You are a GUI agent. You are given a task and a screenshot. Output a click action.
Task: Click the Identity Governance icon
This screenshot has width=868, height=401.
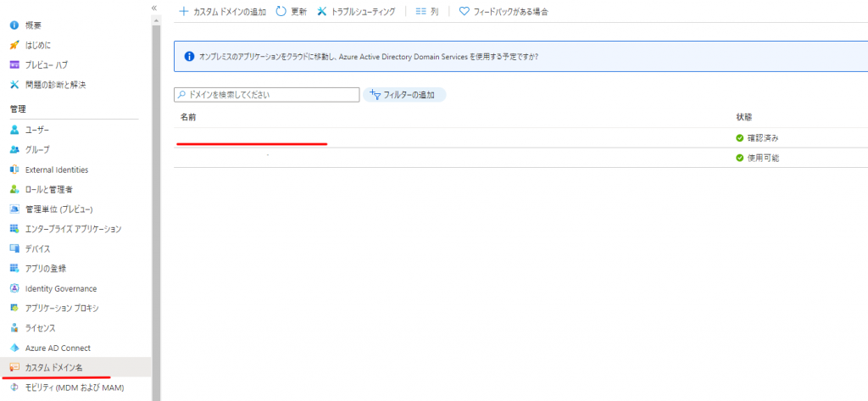tap(15, 288)
